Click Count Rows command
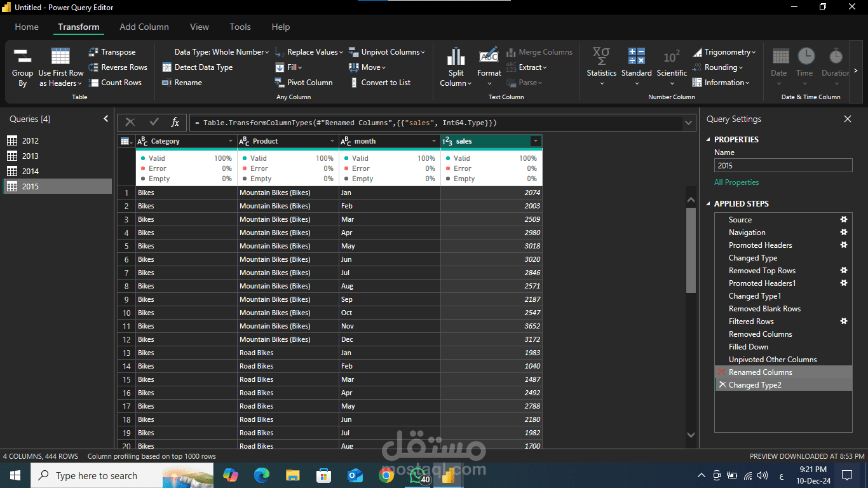868x488 pixels. 116,83
